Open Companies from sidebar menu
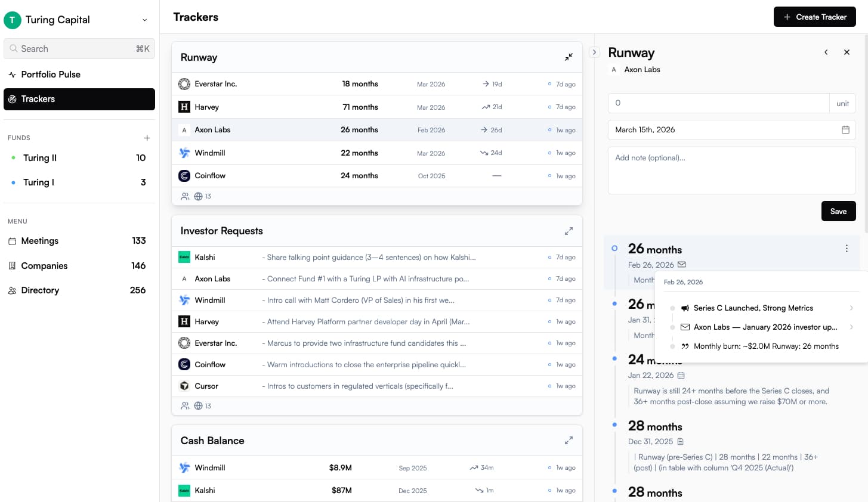This screenshot has height=502, width=868. [44, 266]
